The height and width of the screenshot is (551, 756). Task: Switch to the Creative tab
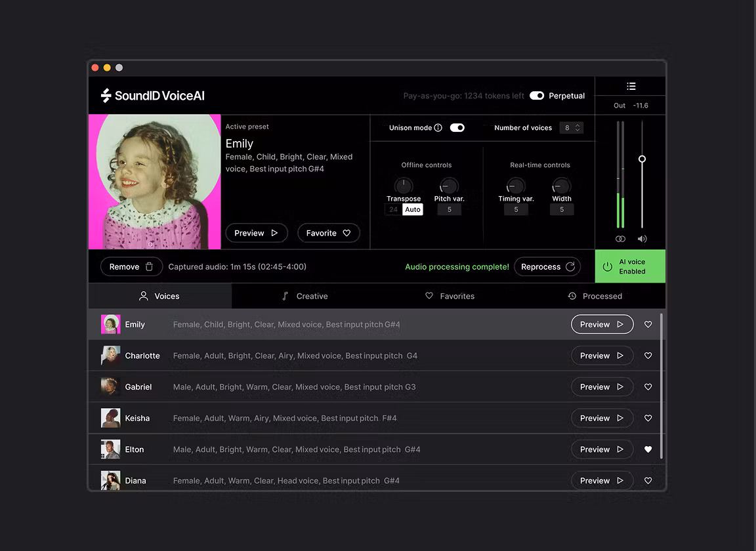point(305,296)
